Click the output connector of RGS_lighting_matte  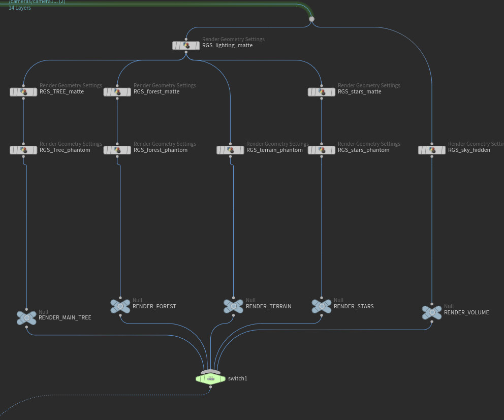[186, 52]
